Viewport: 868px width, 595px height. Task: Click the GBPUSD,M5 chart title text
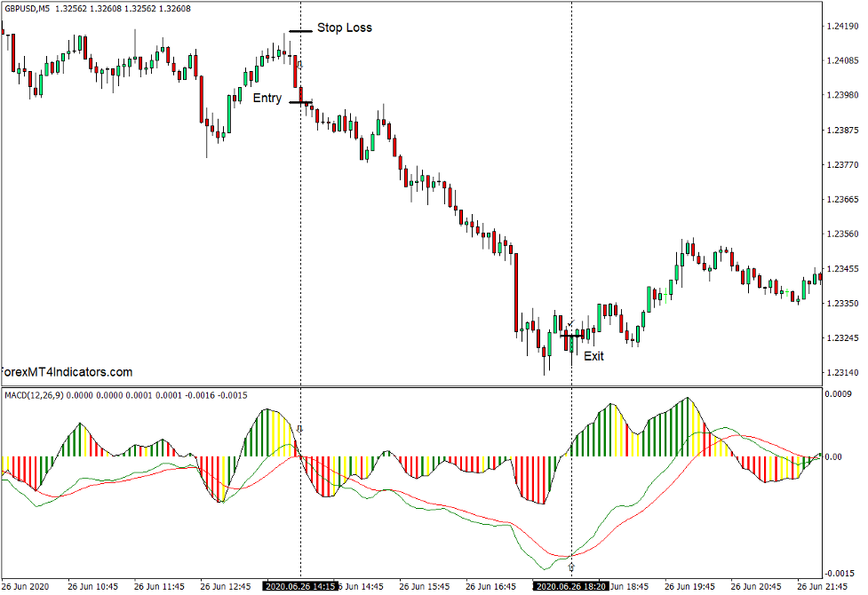[28, 8]
